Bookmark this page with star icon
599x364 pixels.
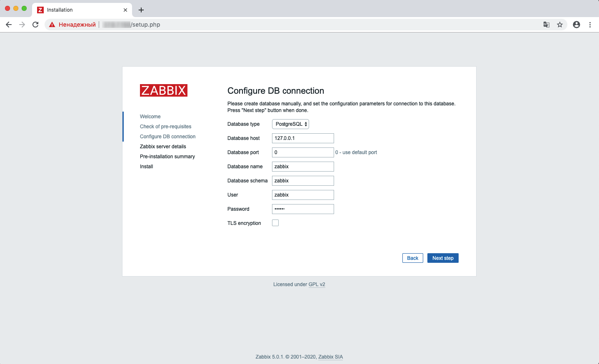pos(560,25)
